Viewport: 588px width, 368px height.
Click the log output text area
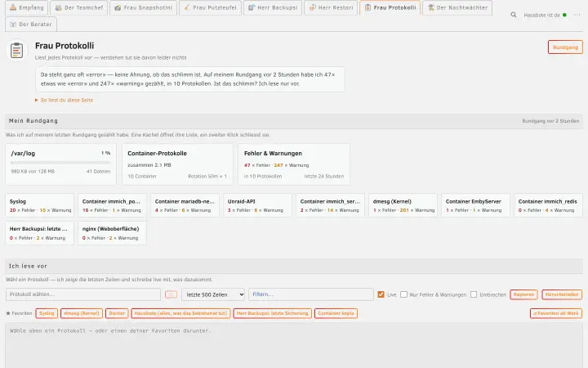click(x=294, y=345)
